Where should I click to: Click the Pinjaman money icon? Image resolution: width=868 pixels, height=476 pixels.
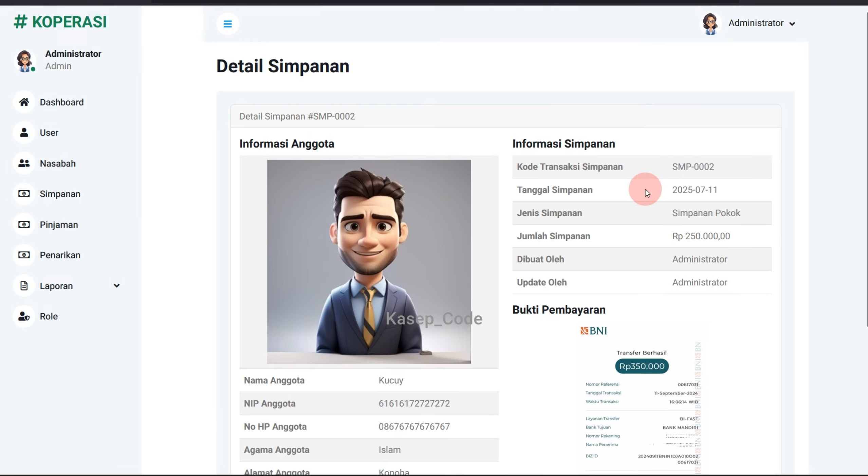click(24, 225)
